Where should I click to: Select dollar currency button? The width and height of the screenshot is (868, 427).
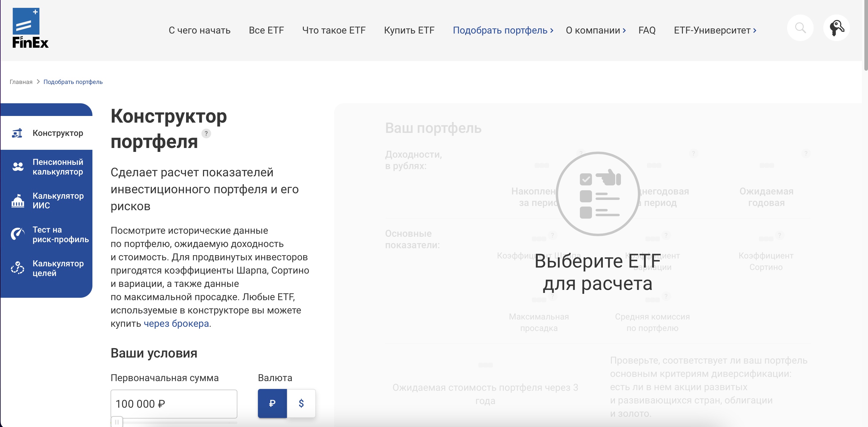[x=301, y=403]
